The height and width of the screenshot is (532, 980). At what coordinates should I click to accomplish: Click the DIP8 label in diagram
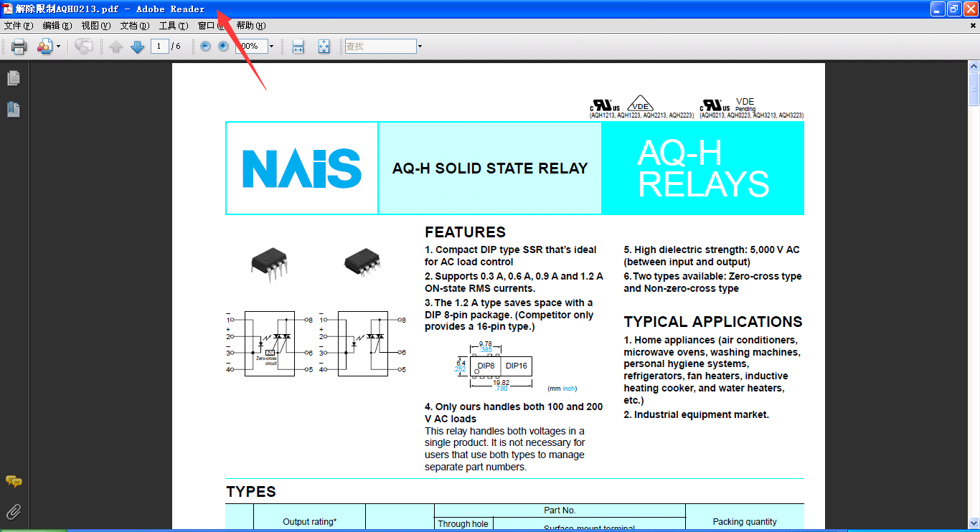(486, 366)
